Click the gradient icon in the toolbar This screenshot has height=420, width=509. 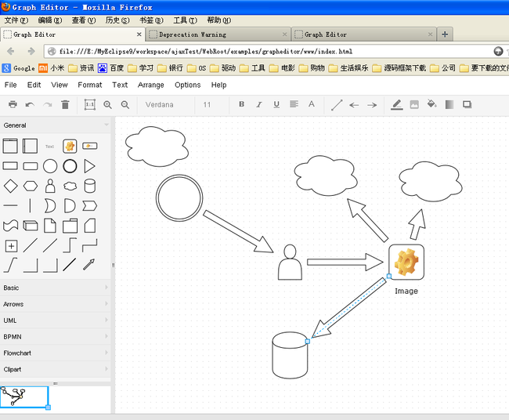[449, 104]
